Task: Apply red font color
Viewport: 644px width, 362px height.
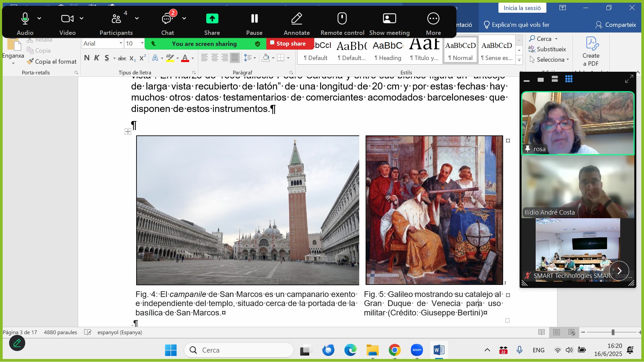Action: pyautogui.click(x=185, y=58)
